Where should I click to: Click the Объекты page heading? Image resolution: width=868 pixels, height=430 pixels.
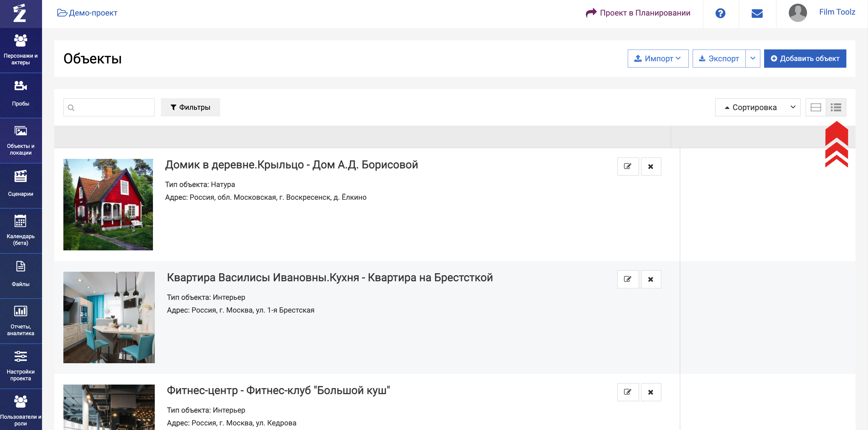[x=92, y=59]
